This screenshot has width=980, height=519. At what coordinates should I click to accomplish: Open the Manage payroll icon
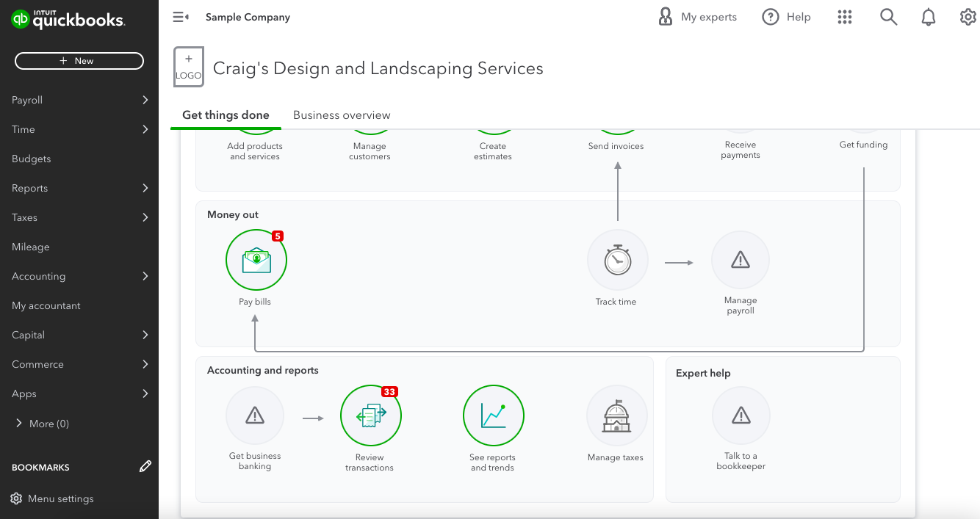tap(740, 260)
